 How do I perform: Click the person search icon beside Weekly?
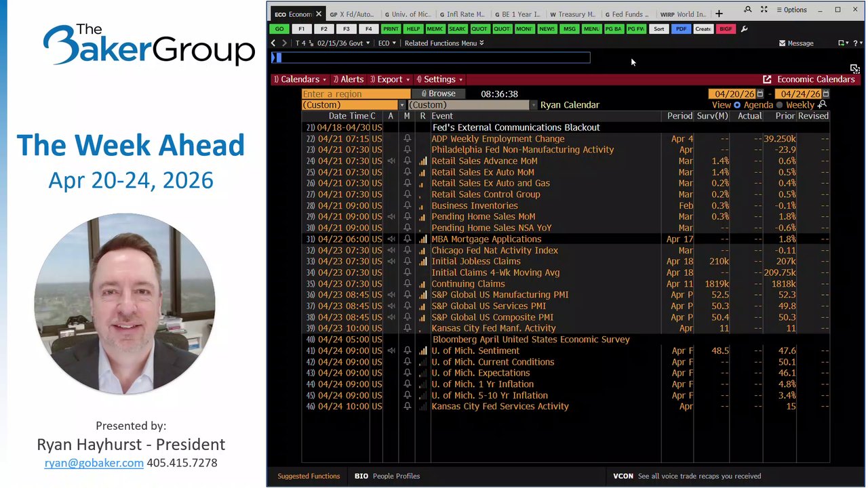point(823,105)
